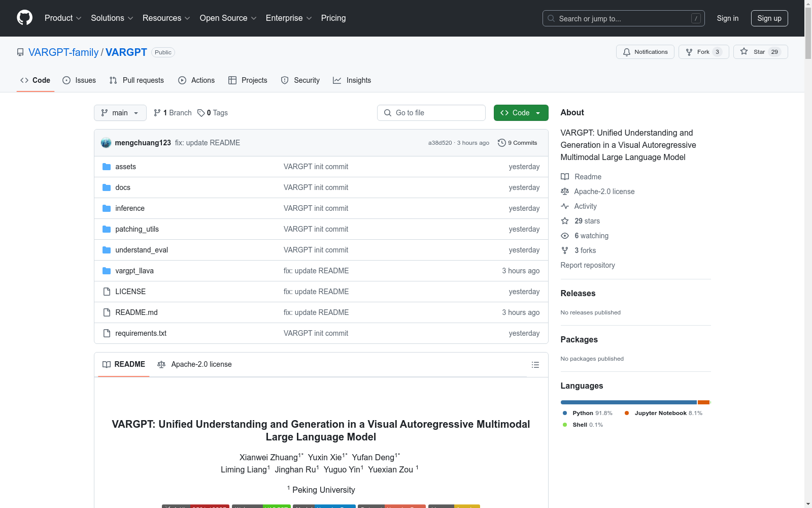The image size is (812, 508).
Task: Click the Sign up button
Action: pos(769,18)
